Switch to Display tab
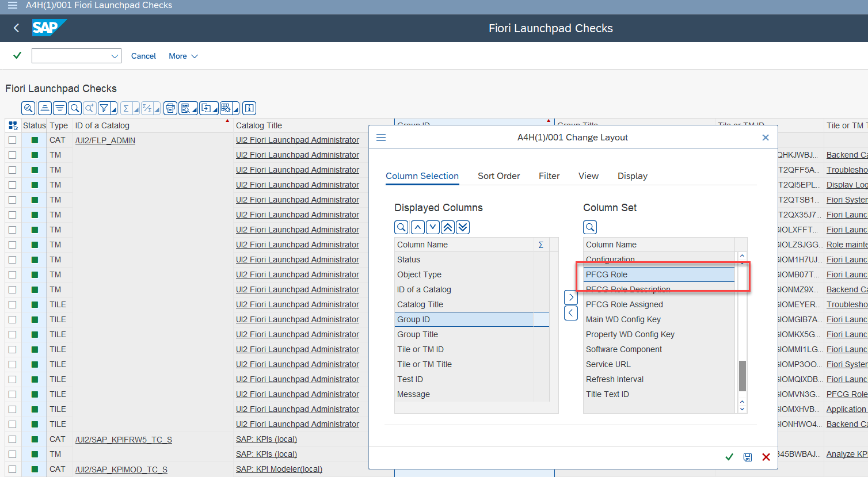Viewport: 868px width, 477px height. pos(633,176)
